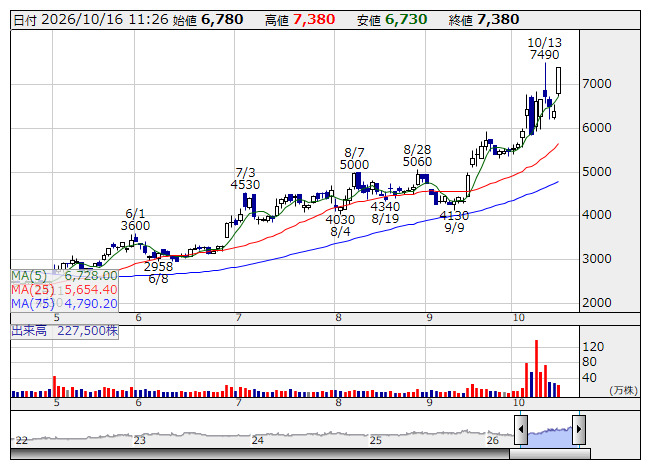Image resolution: width=653 pixels, height=470 pixels.
Task: Click year 22 in navigator timeline
Action: point(21,440)
